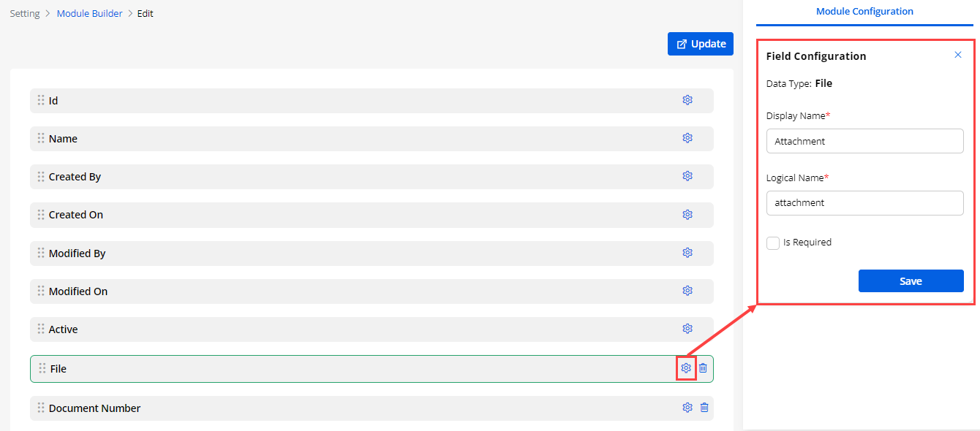980x431 pixels.
Task: Go to Setting breadcrumb link
Action: tap(25, 14)
